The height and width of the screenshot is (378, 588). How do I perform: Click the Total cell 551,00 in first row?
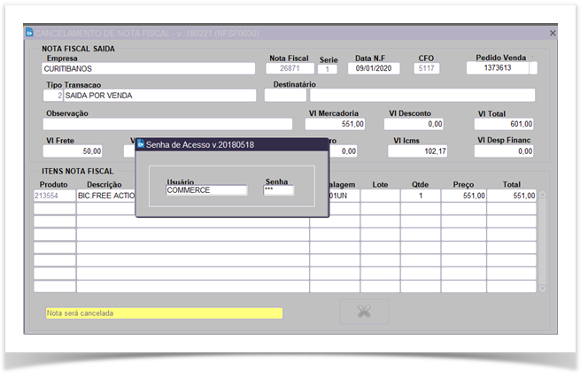[x=512, y=196]
